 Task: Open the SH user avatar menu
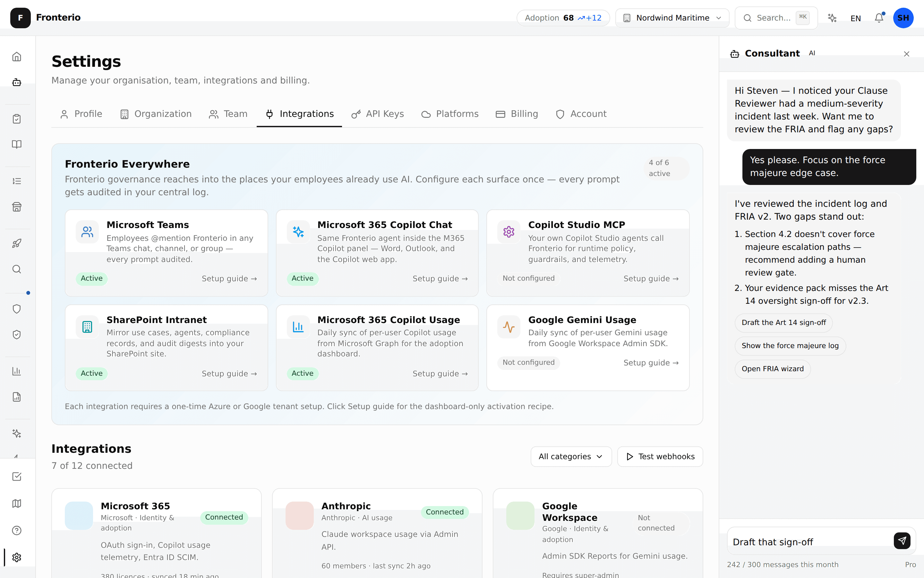(x=903, y=18)
